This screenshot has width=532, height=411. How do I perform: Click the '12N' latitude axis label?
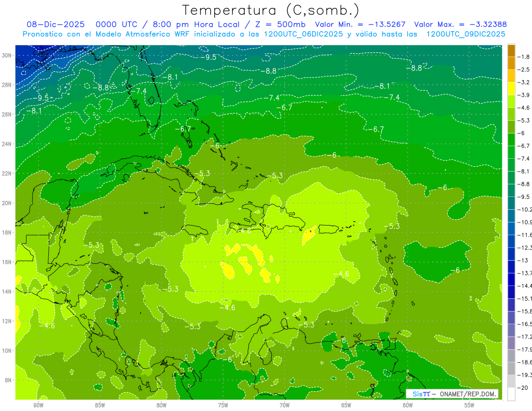click(8, 321)
